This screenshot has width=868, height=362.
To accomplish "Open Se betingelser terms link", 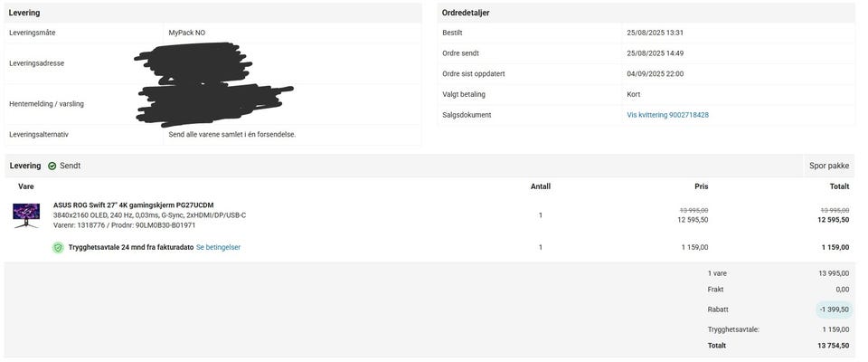I will (218, 248).
